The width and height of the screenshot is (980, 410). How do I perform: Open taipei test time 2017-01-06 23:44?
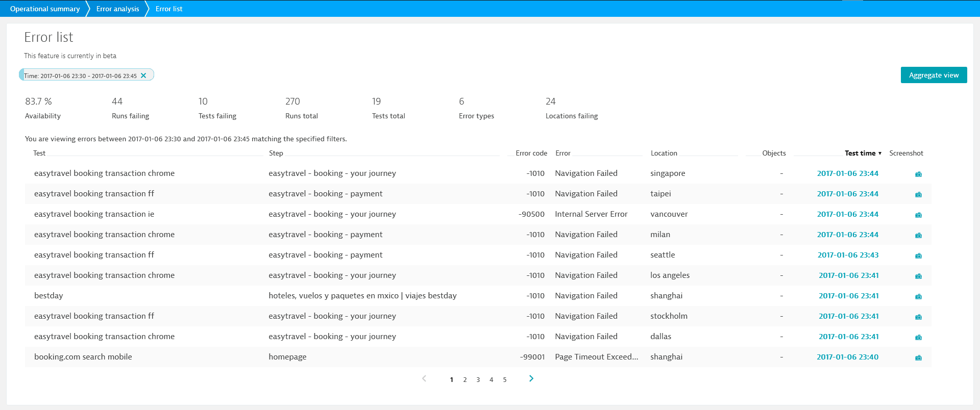pyautogui.click(x=848, y=194)
